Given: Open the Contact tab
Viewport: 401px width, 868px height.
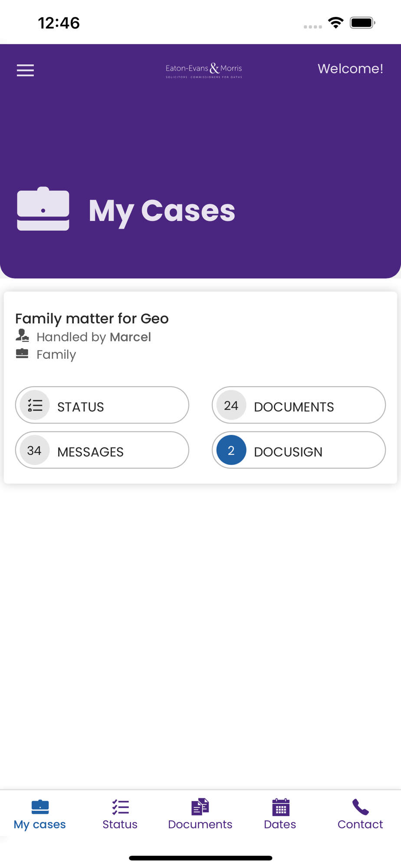Looking at the screenshot, I should click(x=360, y=814).
